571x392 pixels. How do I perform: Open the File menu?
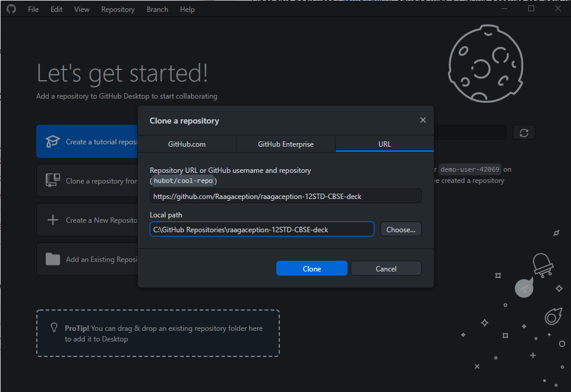click(33, 10)
